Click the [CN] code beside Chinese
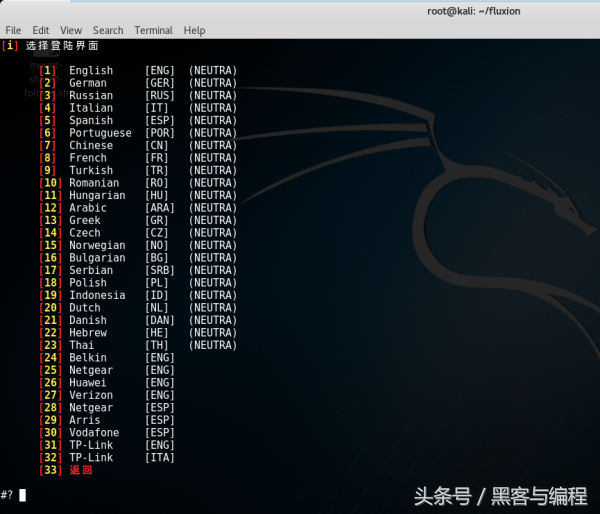 [157, 145]
